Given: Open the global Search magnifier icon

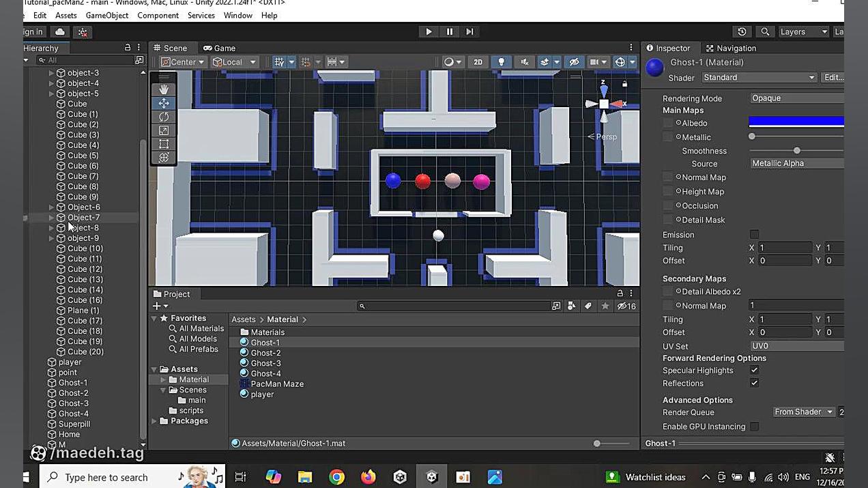Looking at the screenshot, I should (x=765, y=31).
